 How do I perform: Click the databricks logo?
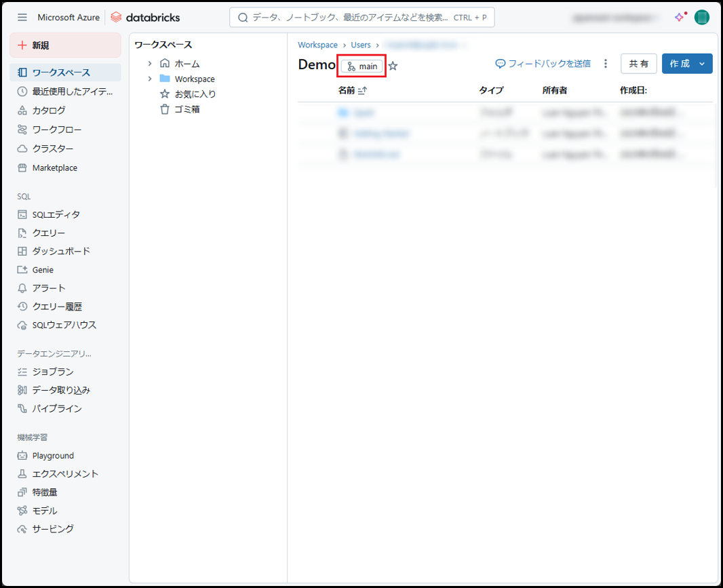tap(146, 18)
